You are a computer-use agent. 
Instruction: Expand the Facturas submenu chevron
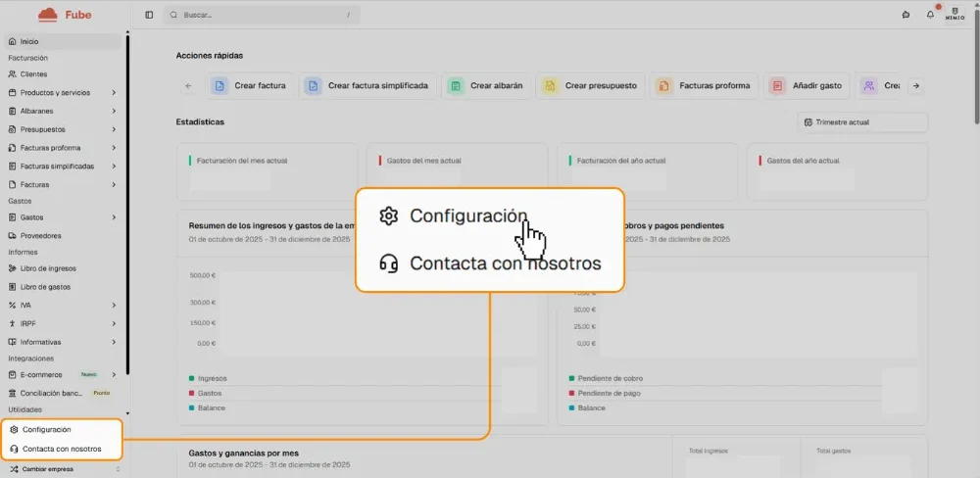(x=114, y=185)
